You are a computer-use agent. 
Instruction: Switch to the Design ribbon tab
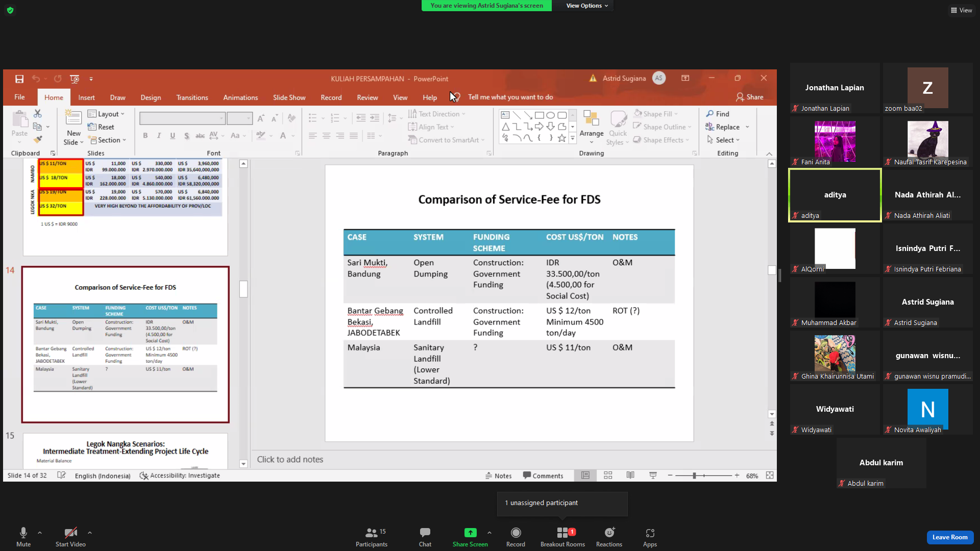pos(151,97)
